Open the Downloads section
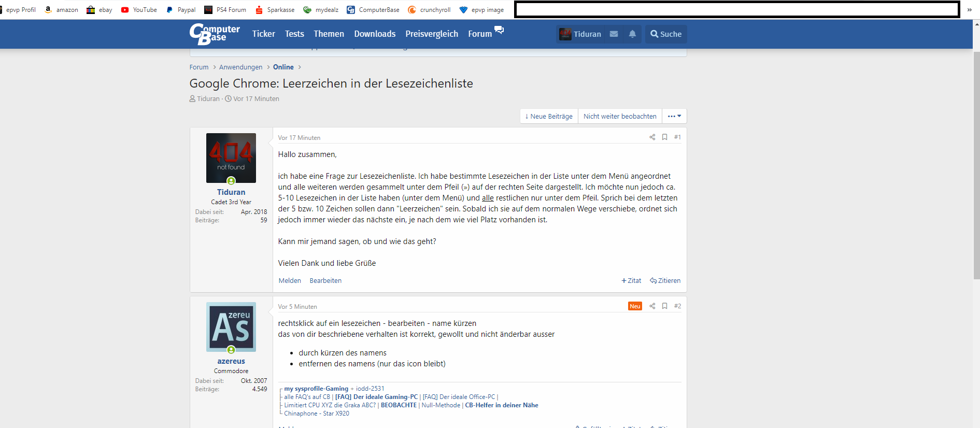This screenshot has width=980, height=428. point(375,34)
